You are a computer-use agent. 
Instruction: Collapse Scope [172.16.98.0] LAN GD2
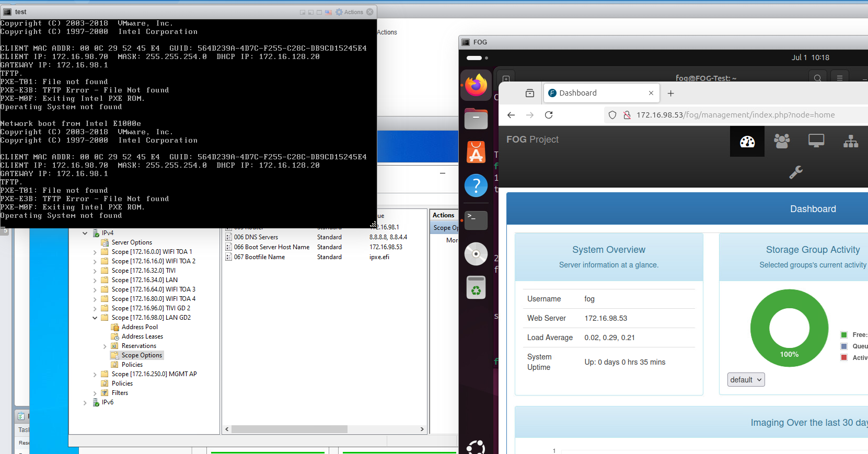pyautogui.click(x=95, y=318)
